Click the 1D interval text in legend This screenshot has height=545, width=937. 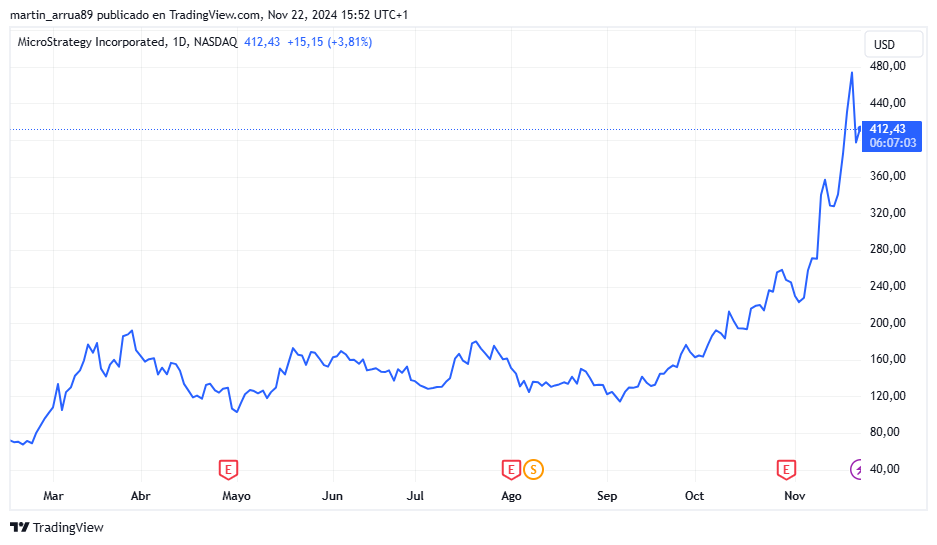(180, 42)
